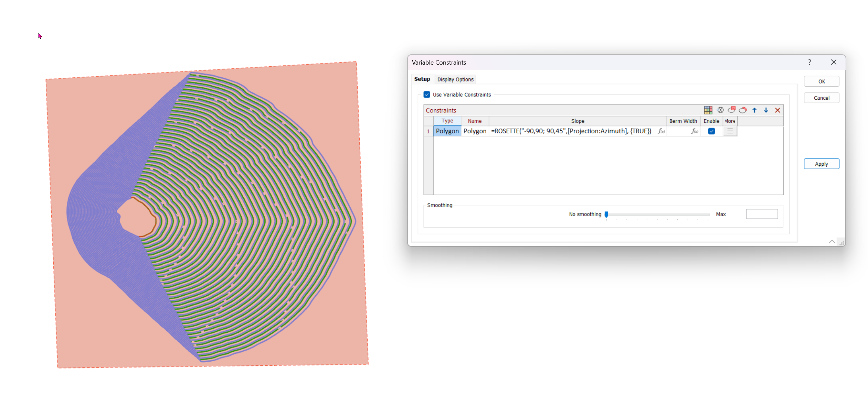Collapse dialog with bottom-right chevron
The width and height of the screenshot is (868, 396).
click(832, 242)
